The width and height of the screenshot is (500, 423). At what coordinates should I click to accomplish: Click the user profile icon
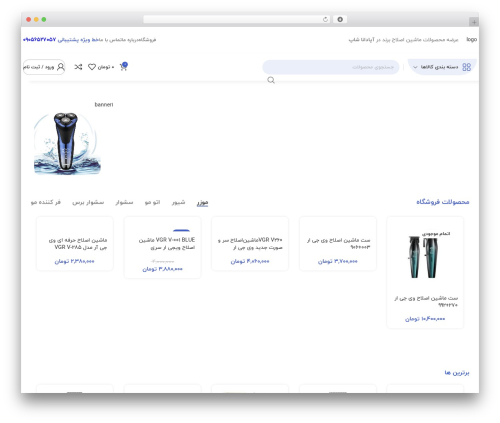pyautogui.click(x=61, y=67)
